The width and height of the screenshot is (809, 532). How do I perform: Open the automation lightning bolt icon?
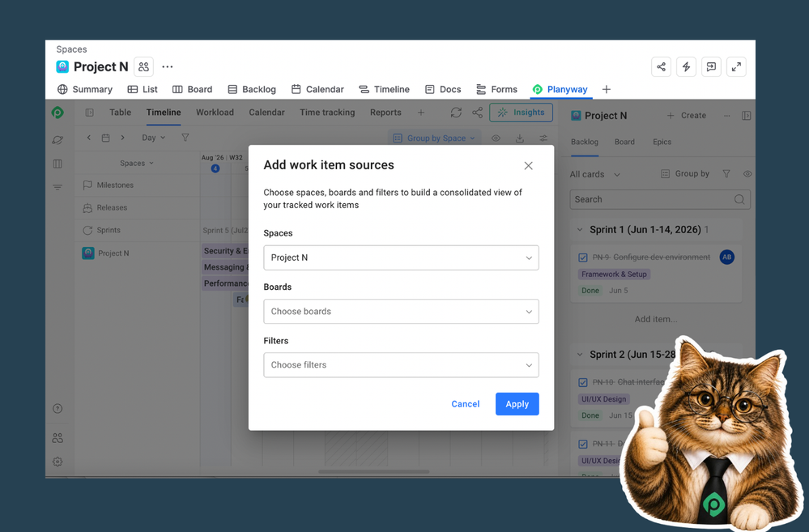pos(686,66)
